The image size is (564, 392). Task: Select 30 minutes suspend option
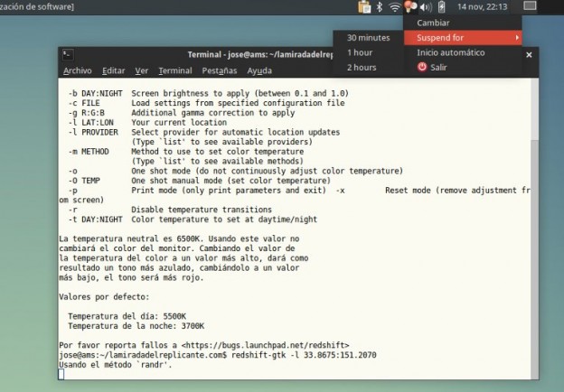point(368,38)
